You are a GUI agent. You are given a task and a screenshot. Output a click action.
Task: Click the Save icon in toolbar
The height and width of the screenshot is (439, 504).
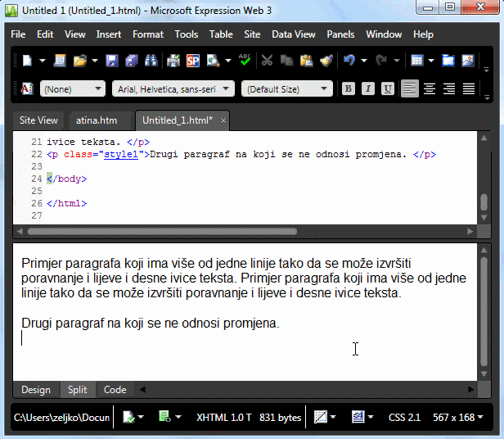coord(111,61)
